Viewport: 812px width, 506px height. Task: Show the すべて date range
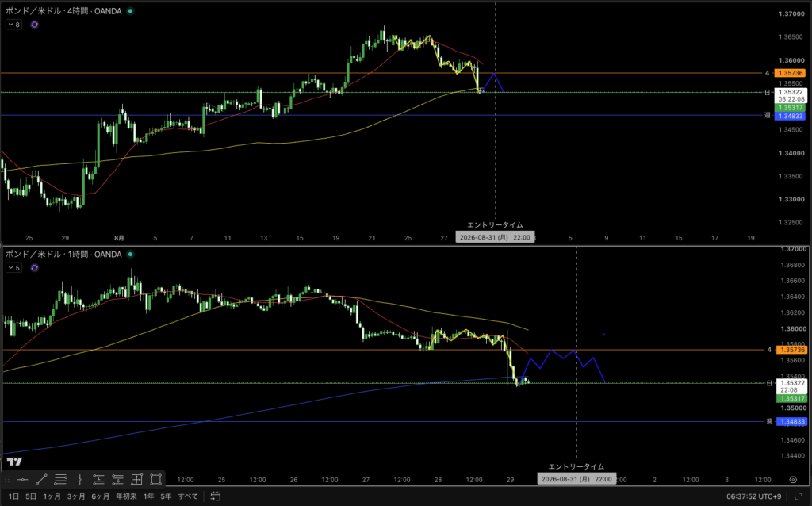188,496
